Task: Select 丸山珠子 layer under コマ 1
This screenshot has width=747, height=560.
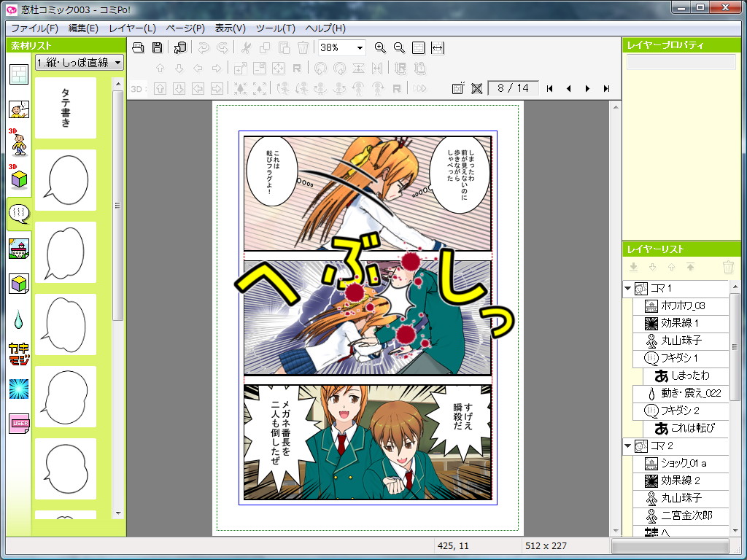Action: [681, 341]
